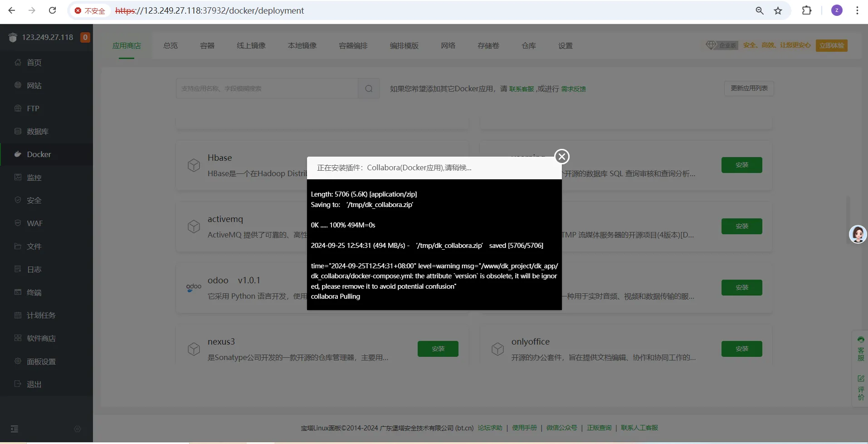This screenshot has width=868, height=444.
Task: Click the browser forward arrow
Action: pos(32,10)
